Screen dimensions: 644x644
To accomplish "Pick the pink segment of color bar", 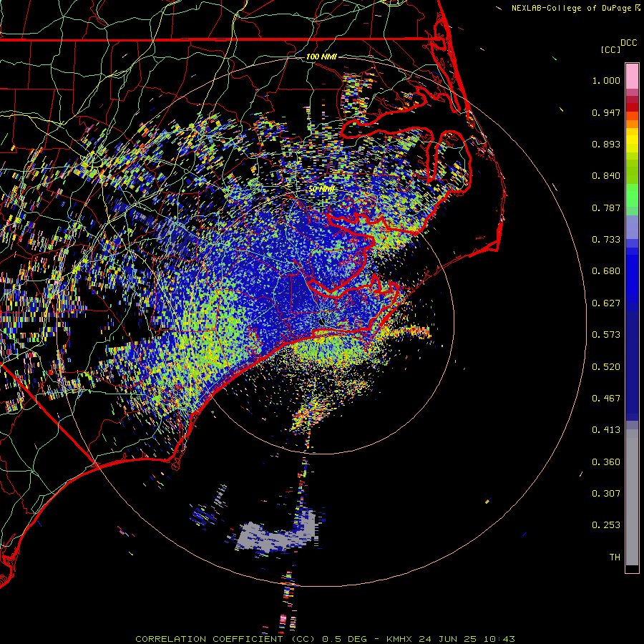I will tap(632, 77).
